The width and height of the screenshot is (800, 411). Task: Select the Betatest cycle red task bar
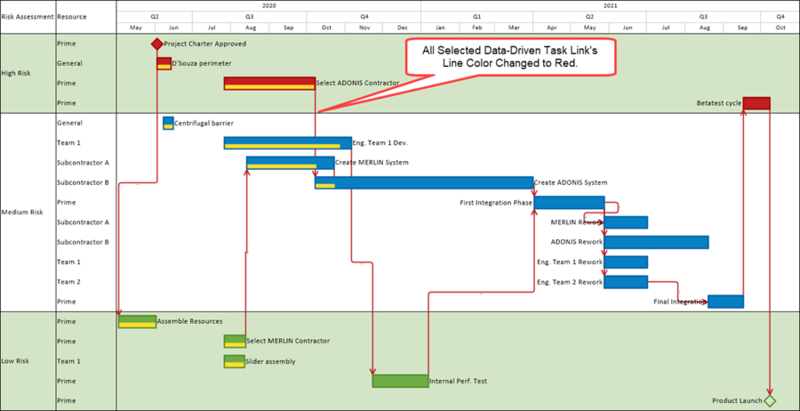pyautogui.click(x=757, y=103)
